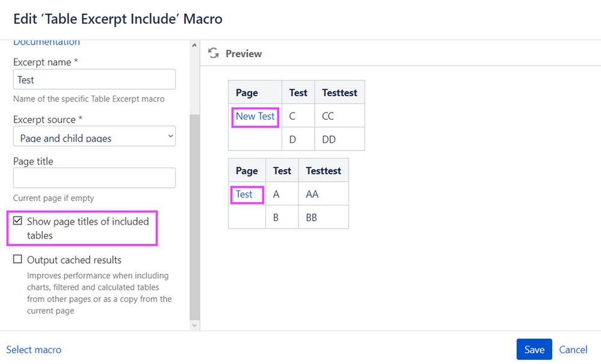601x364 pixels.
Task: Click the Preview refresh icon
Action: coord(214,53)
